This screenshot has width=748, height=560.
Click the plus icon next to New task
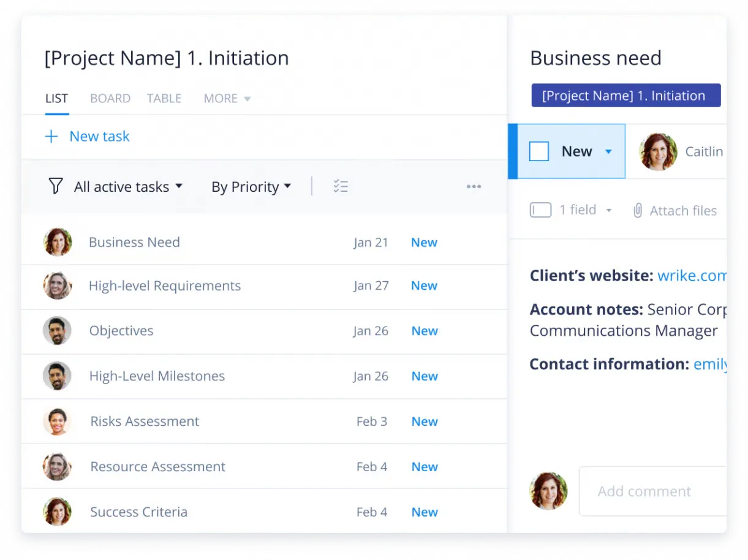(x=51, y=137)
